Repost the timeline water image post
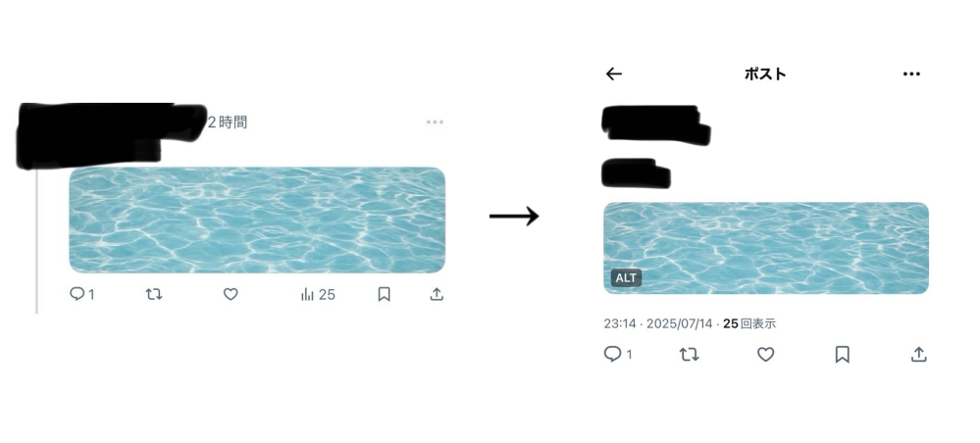The width and height of the screenshot is (980, 443). 154,294
